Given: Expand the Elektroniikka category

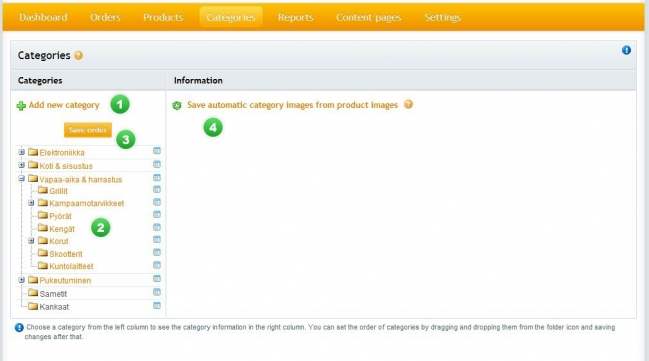Looking at the screenshot, I should pyautogui.click(x=22, y=152).
